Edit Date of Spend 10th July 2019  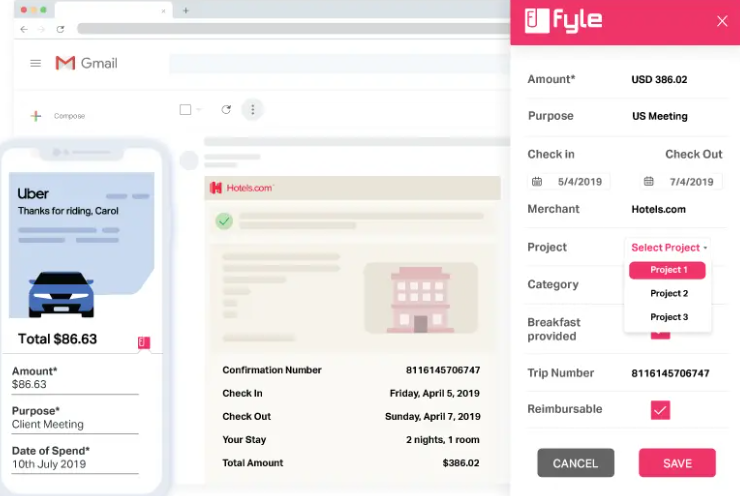pyautogui.click(x=75, y=464)
